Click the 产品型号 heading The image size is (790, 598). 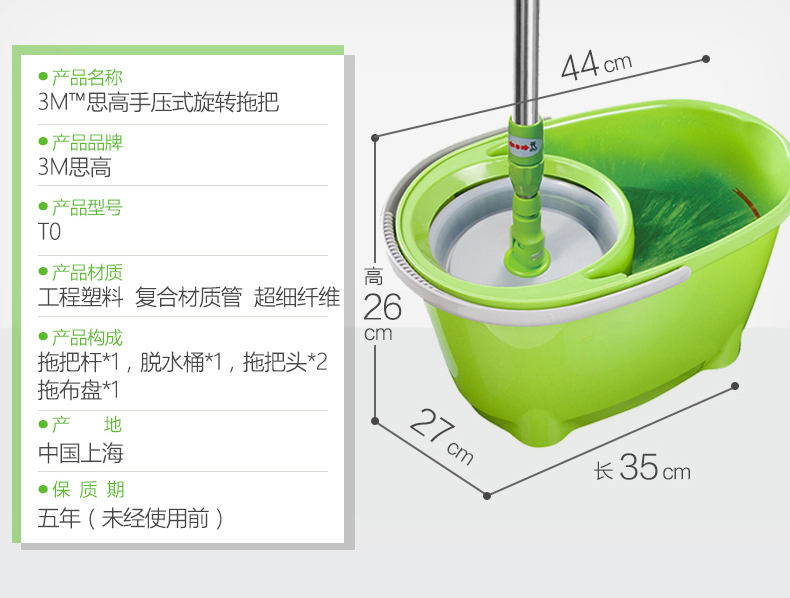[x=87, y=207]
